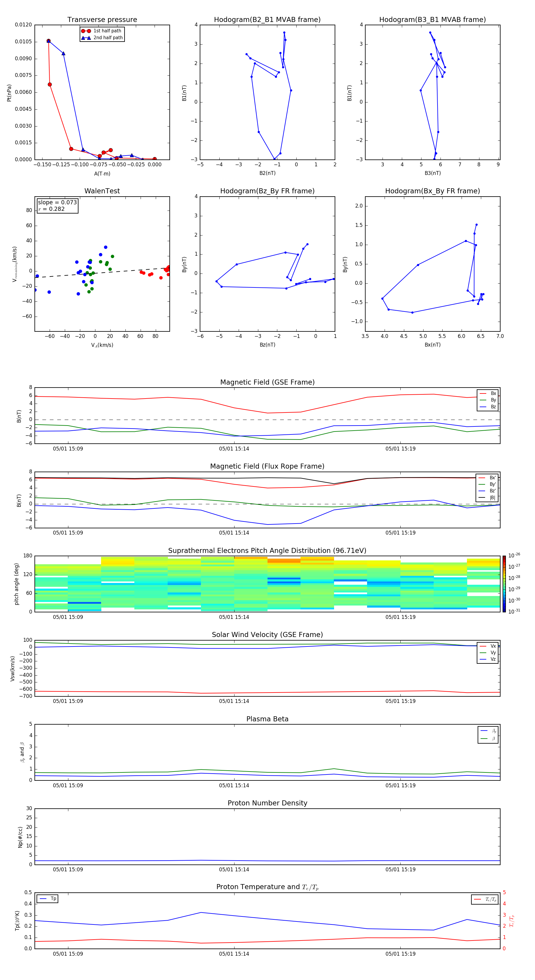Select Vx in the solar wind legend
The width and height of the screenshot is (535, 980).
488,647
